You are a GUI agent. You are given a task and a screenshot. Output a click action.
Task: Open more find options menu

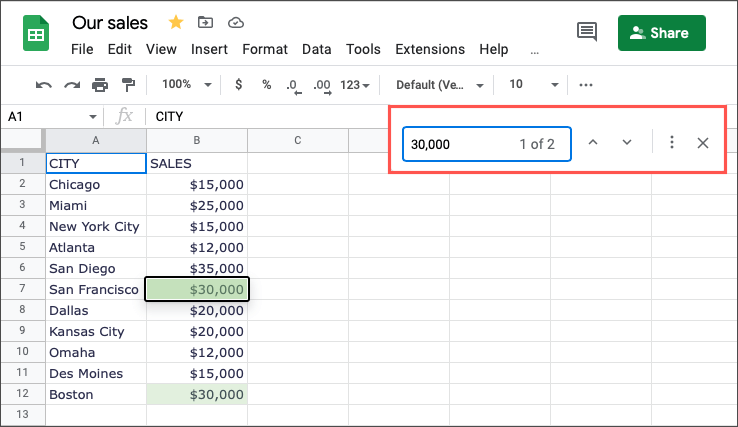coord(672,143)
